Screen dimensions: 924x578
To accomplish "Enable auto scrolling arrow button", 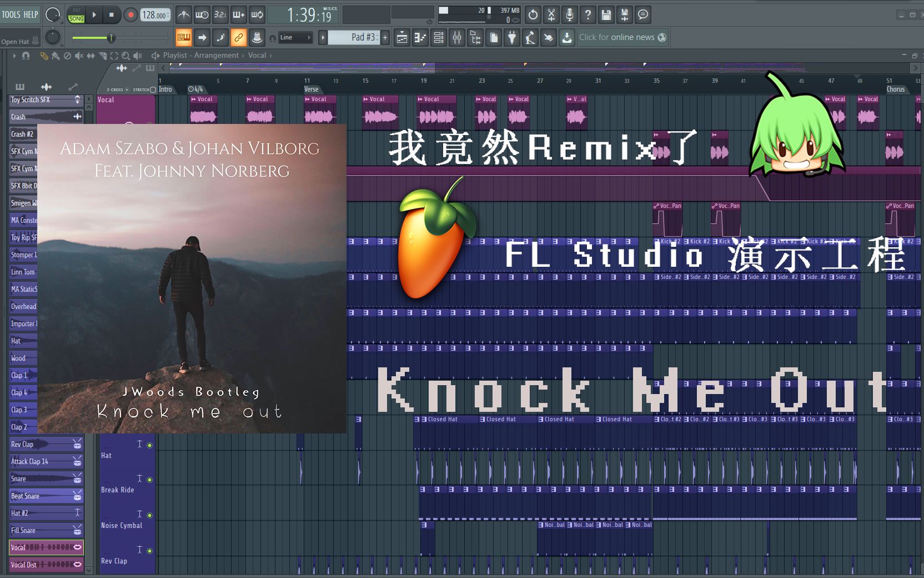I will [x=202, y=38].
